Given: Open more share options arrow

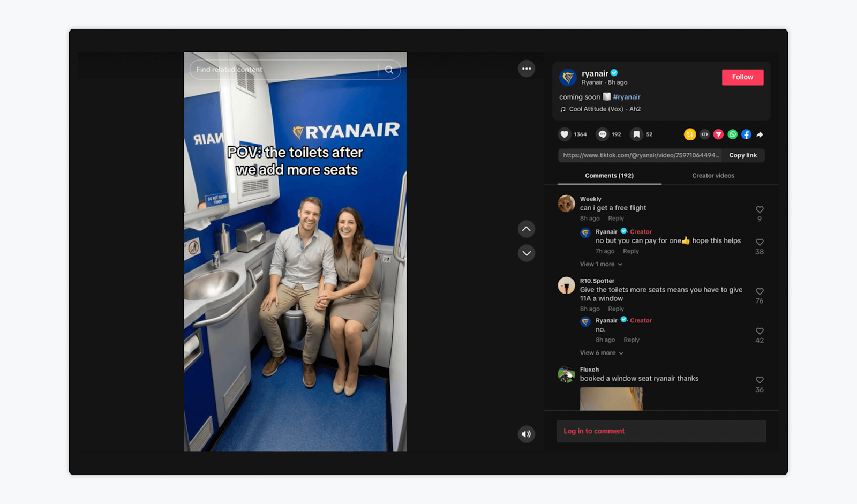Looking at the screenshot, I should (x=760, y=134).
